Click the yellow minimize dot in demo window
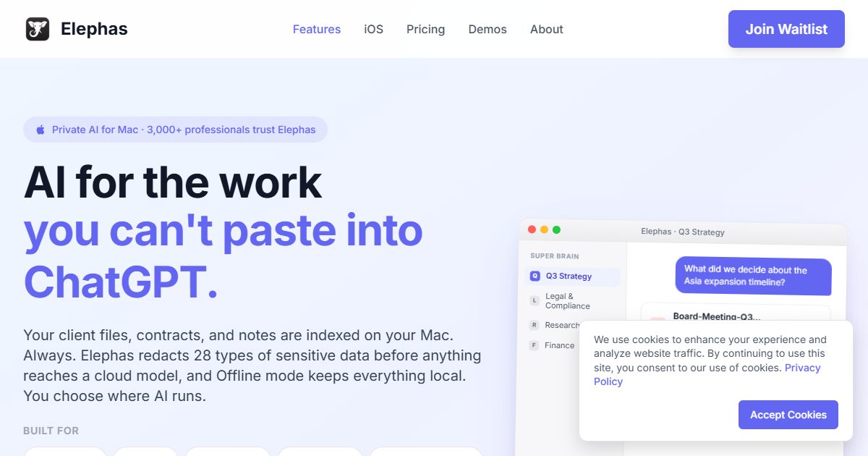This screenshot has height=456, width=868. tap(545, 229)
